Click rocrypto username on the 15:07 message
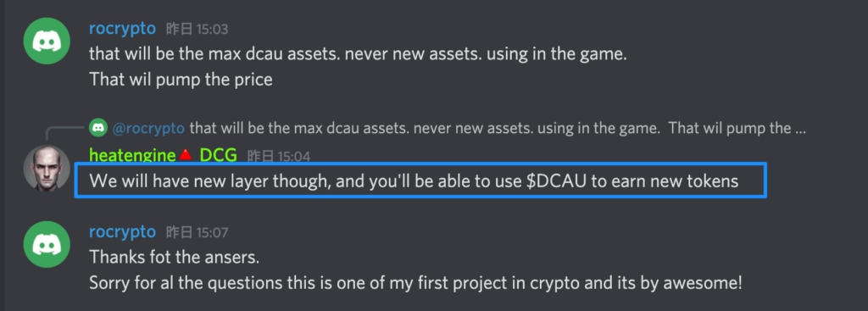The height and width of the screenshot is (311, 868). (x=122, y=232)
